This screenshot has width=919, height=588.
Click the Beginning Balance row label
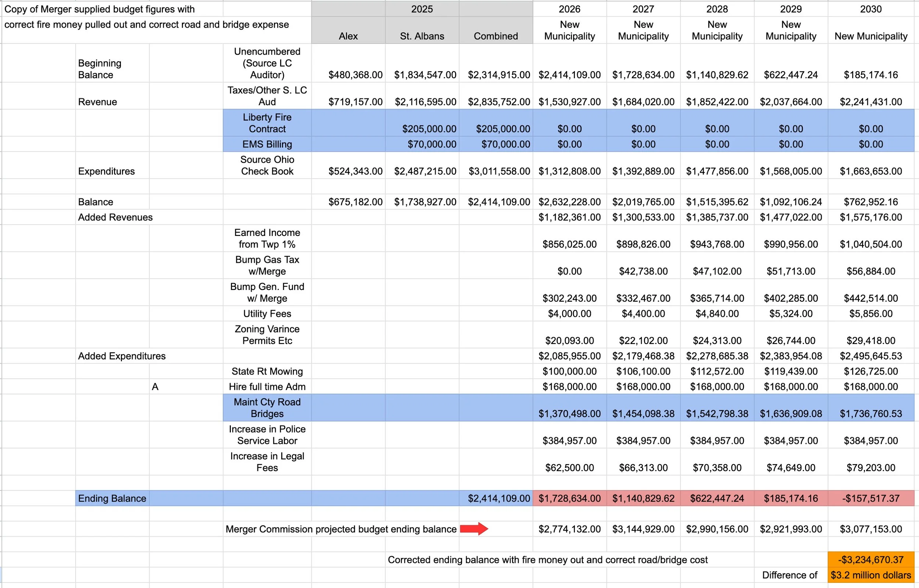click(x=100, y=69)
